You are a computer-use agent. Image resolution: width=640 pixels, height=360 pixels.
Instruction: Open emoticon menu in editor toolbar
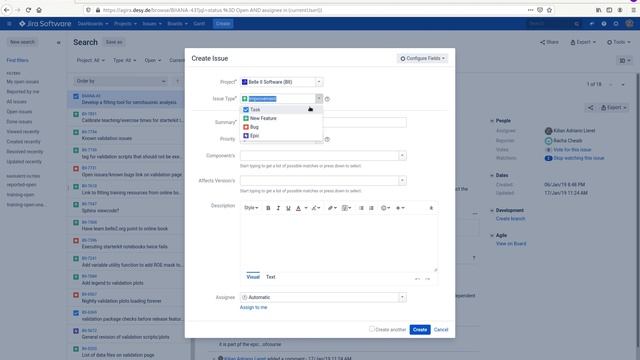click(385, 208)
